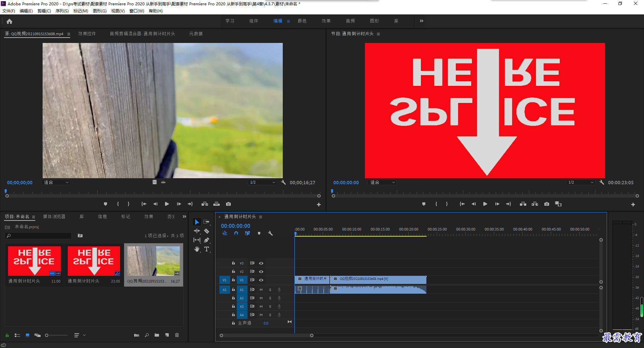644x348 pixels.
Task: Select the Razor tool
Action: [x=207, y=231]
